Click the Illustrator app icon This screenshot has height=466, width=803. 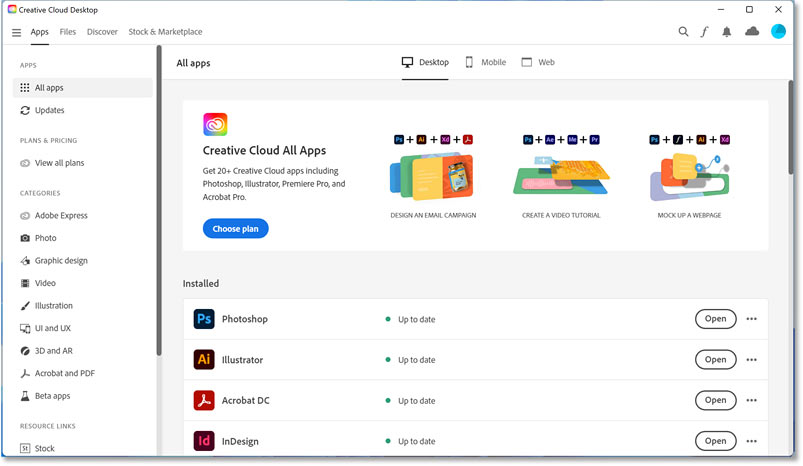pyautogui.click(x=204, y=359)
